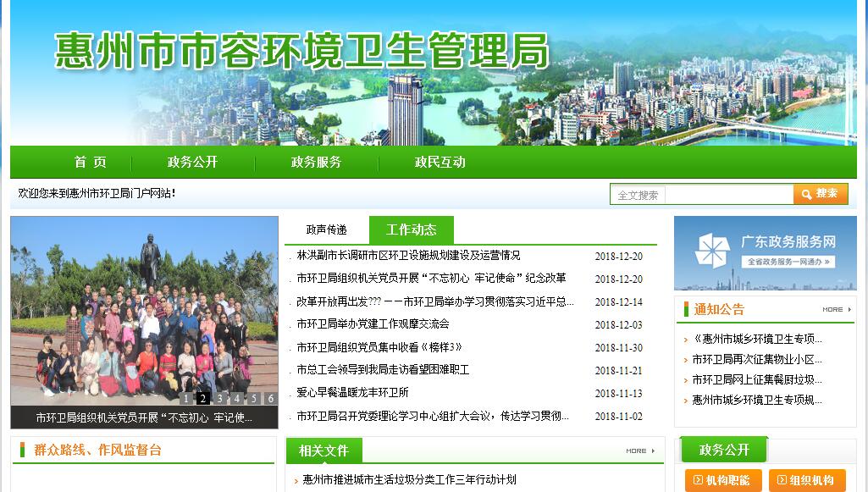Open 群众路线、作风监督台 section
Screen dimensions: 868x492
click(x=97, y=450)
